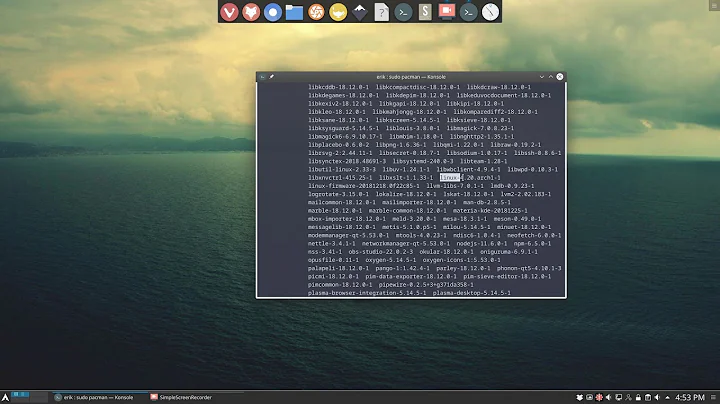
Task: Click 'libmagick-7.0.8.23-1' in terminal output
Action: click(480, 128)
